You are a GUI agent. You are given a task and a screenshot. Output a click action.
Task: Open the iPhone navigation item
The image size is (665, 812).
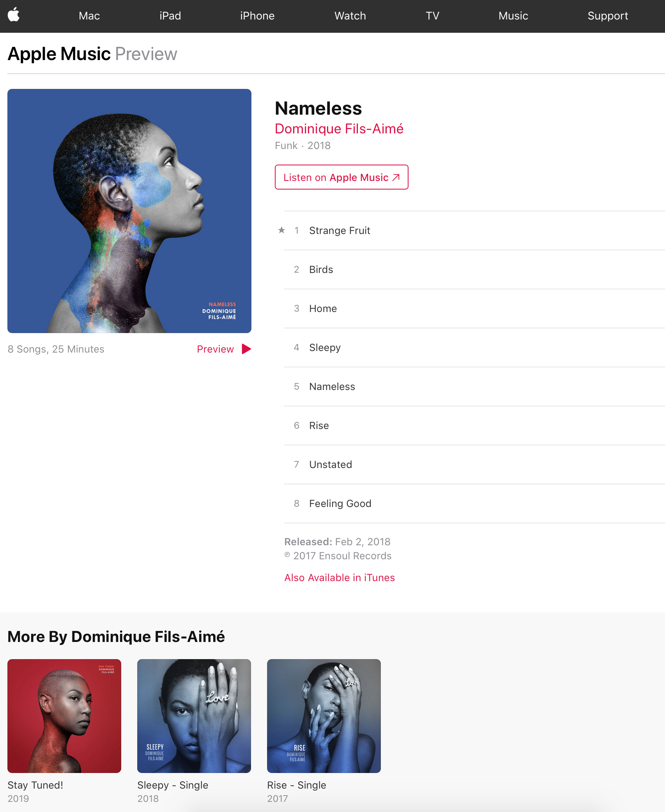(257, 16)
